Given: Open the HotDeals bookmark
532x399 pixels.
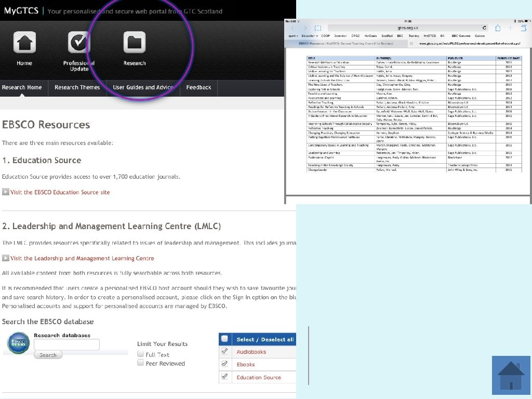Looking at the screenshot, I should (x=370, y=36).
